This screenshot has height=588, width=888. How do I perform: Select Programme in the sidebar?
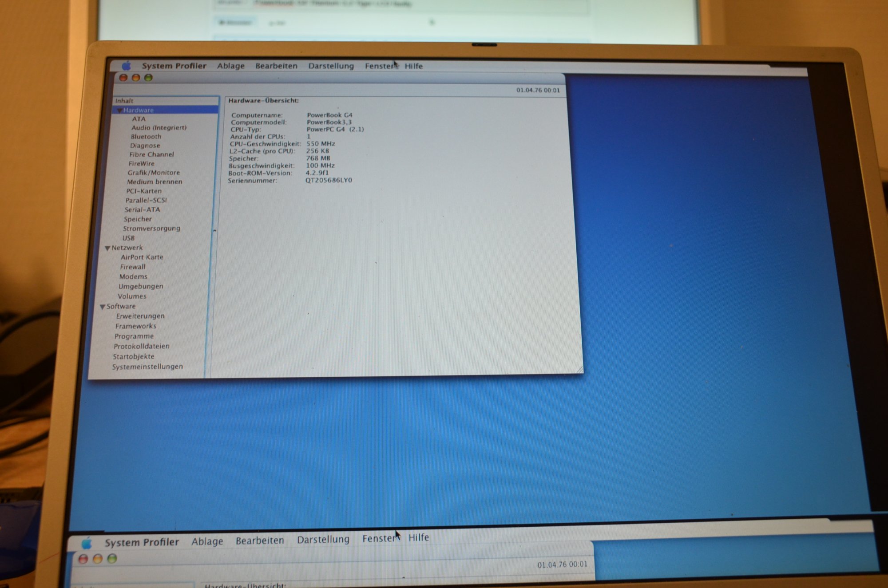click(134, 336)
